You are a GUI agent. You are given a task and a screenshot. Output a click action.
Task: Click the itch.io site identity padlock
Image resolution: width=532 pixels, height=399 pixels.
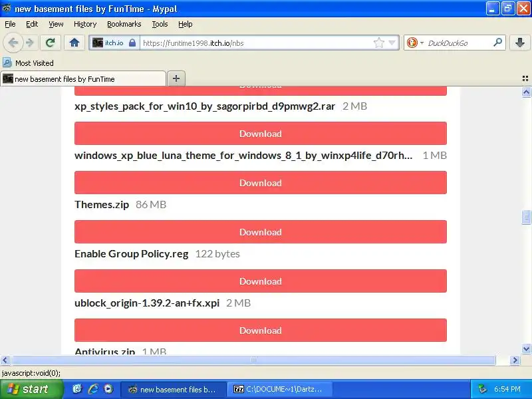coord(132,43)
